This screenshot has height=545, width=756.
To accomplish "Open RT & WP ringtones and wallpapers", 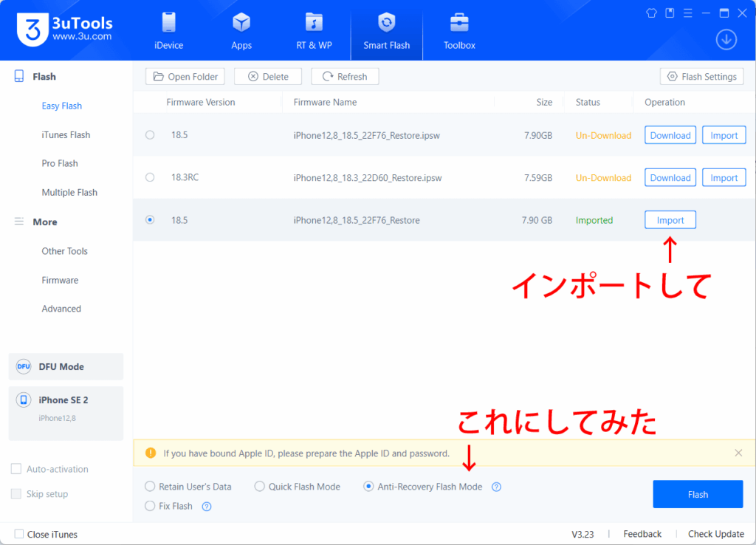I will [x=314, y=30].
